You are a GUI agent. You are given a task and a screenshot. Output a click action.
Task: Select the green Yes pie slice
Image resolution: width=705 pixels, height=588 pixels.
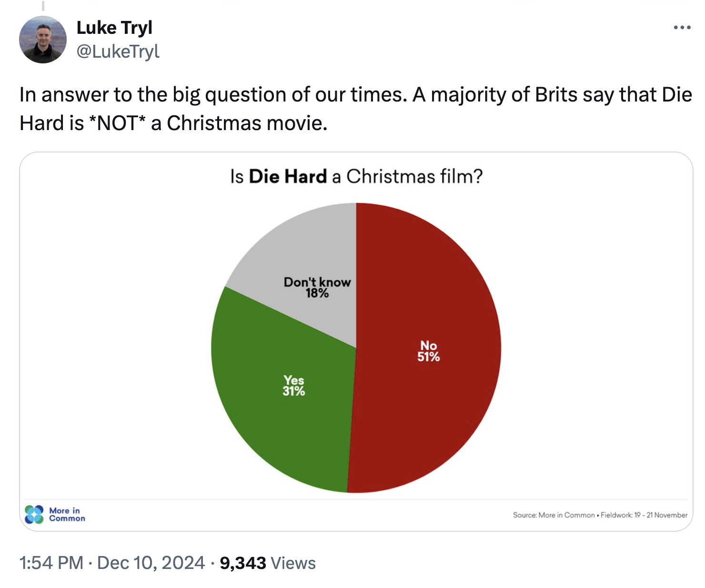pyautogui.click(x=267, y=429)
